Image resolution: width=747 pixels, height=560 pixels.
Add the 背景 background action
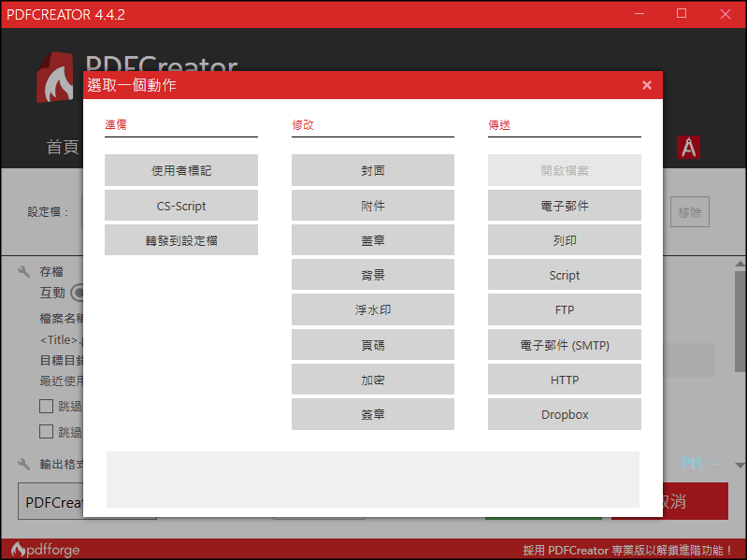(372, 275)
